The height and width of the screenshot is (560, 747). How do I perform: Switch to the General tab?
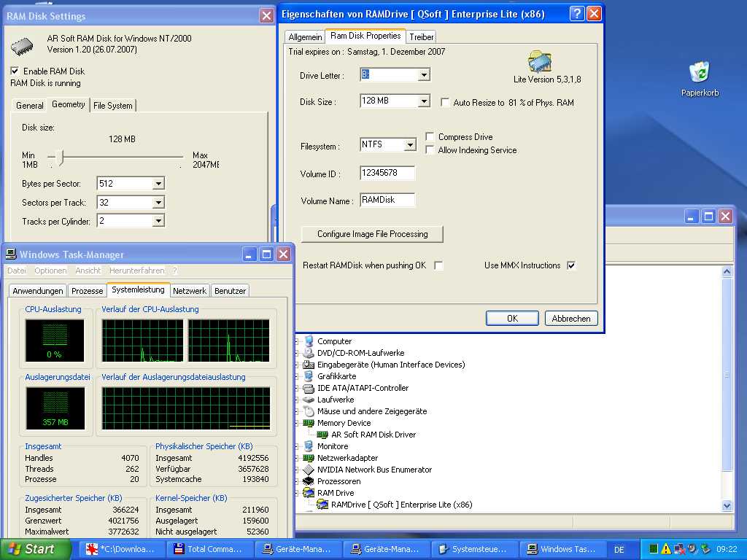[x=29, y=106]
